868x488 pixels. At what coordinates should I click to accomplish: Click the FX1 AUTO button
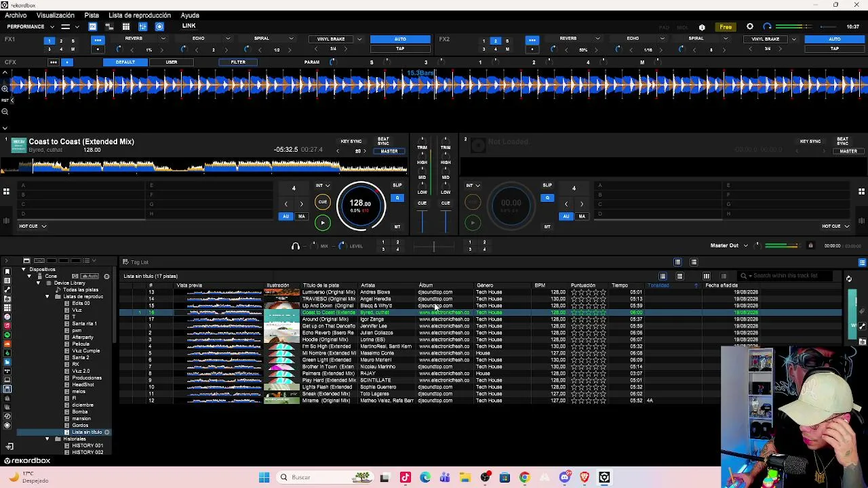point(400,39)
